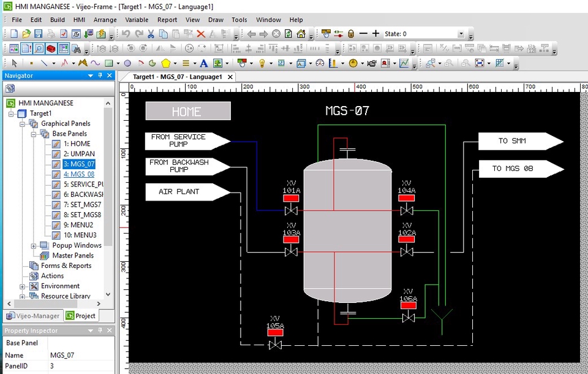The width and height of the screenshot is (588, 374).
Task: Close the Target1 - MGS_07 editor tab
Action: tap(230, 77)
